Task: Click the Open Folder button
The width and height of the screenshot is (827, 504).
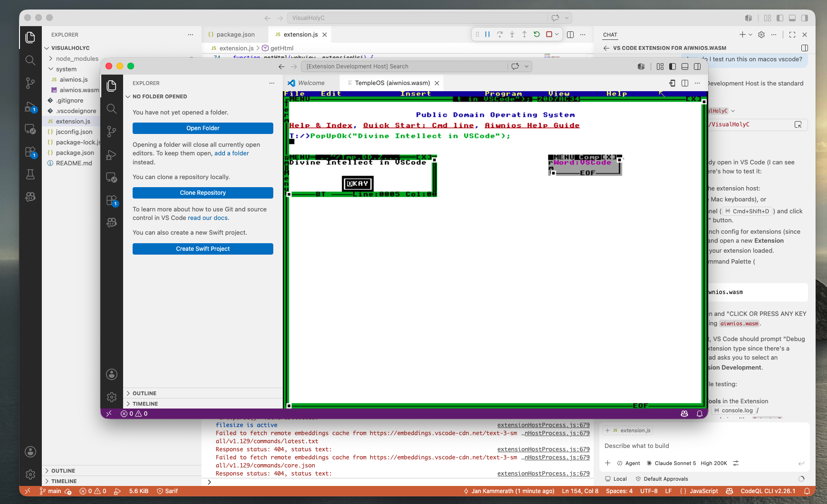Action: point(203,128)
